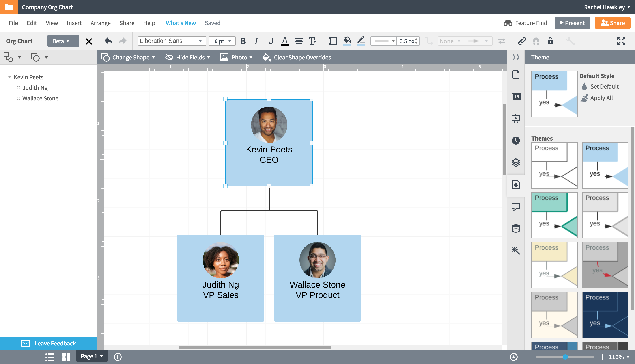The image size is (635, 364).
Task: Click the What's New menu item
Action: point(181,23)
